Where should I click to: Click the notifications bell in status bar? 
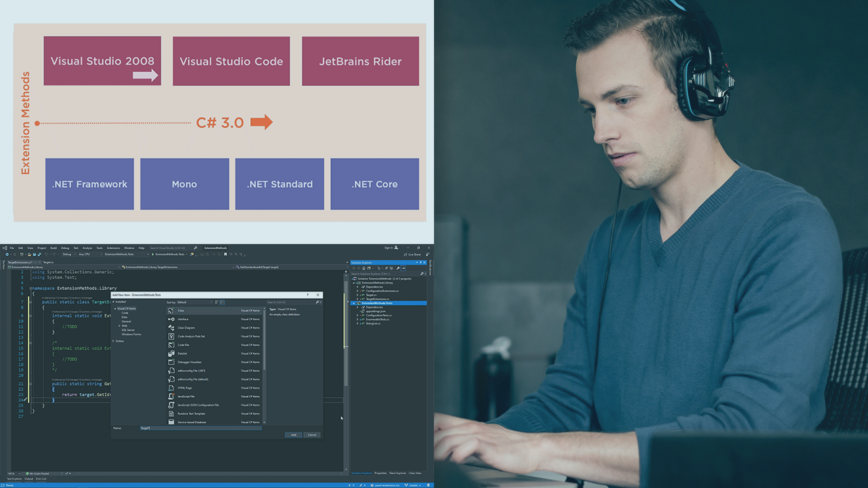[x=428, y=485]
